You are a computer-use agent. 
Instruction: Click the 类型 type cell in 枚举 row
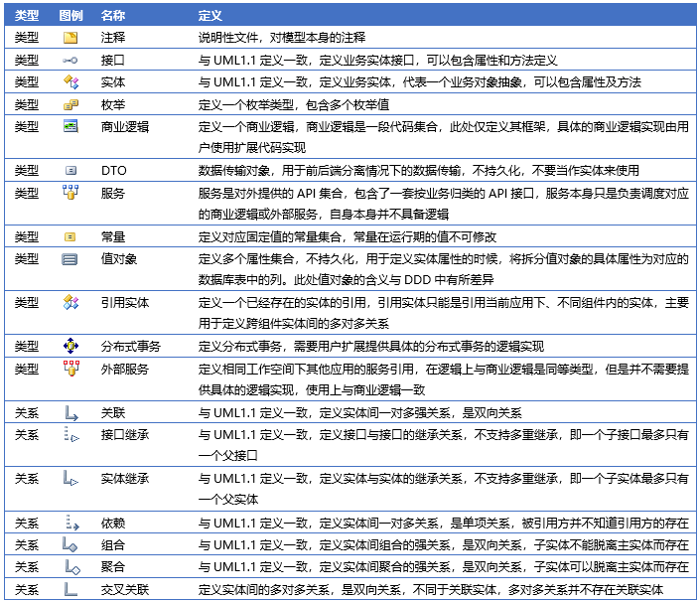coord(27,105)
